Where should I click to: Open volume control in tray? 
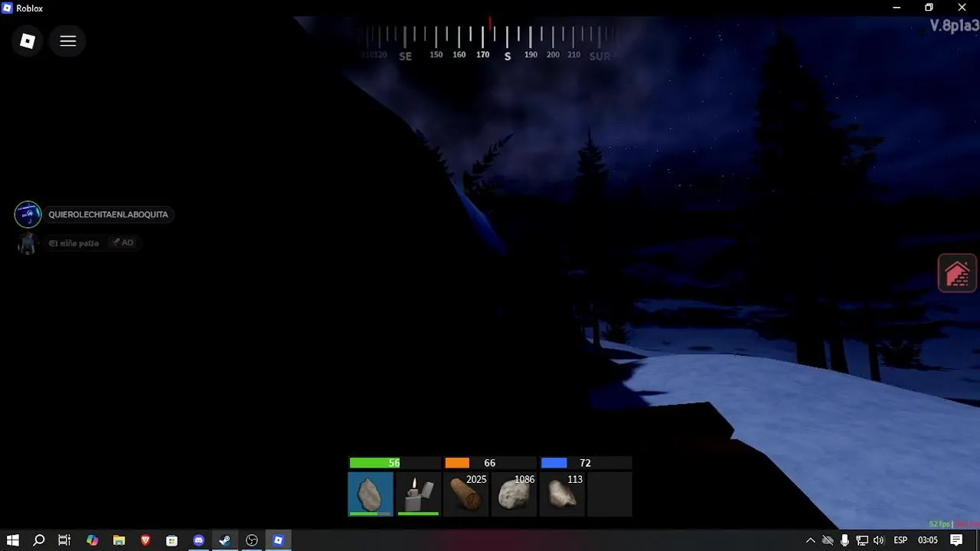coord(878,540)
